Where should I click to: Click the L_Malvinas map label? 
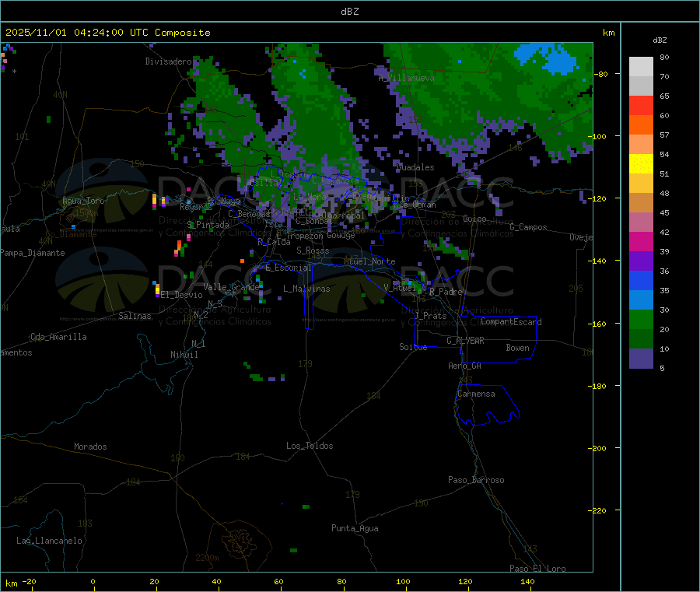click(x=306, y=289)
